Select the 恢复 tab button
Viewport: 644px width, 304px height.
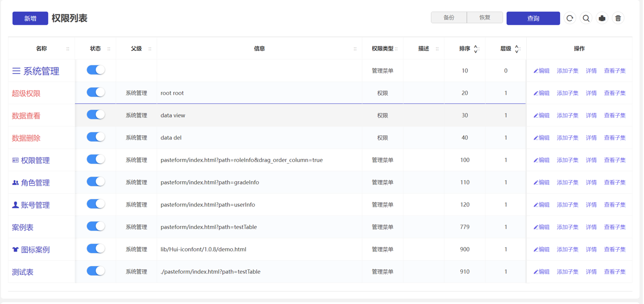coord(485,18)
